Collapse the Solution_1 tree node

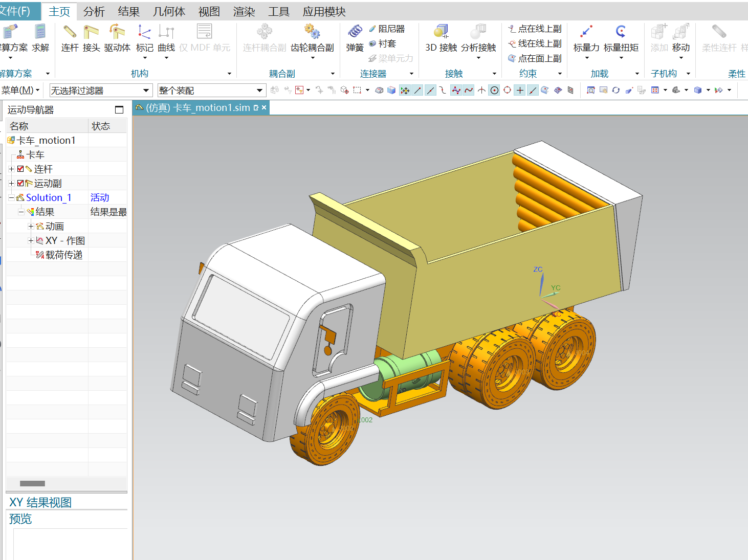point(11,197)
